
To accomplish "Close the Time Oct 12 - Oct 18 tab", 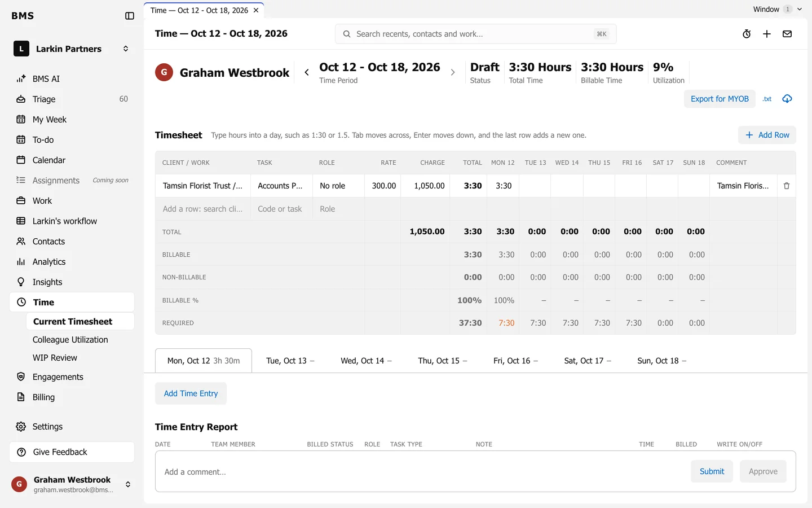I will (x=256, y=10).
